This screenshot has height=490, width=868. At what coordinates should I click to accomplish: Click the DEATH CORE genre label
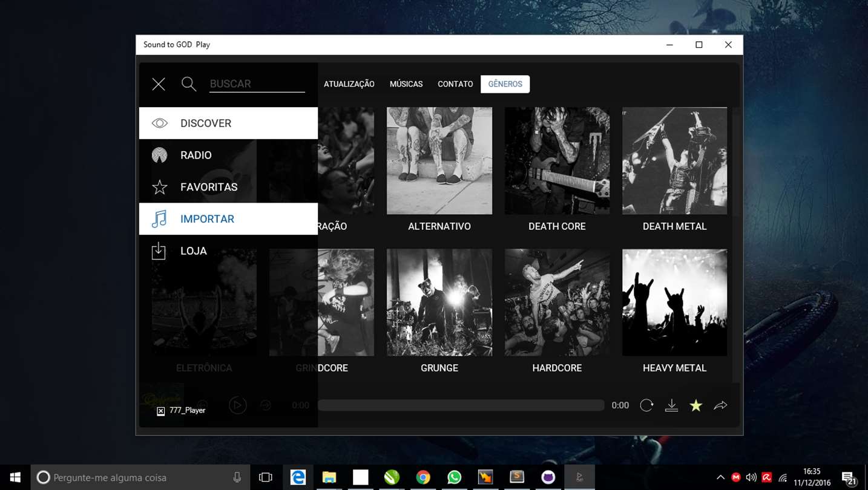[x=557, y=226]
